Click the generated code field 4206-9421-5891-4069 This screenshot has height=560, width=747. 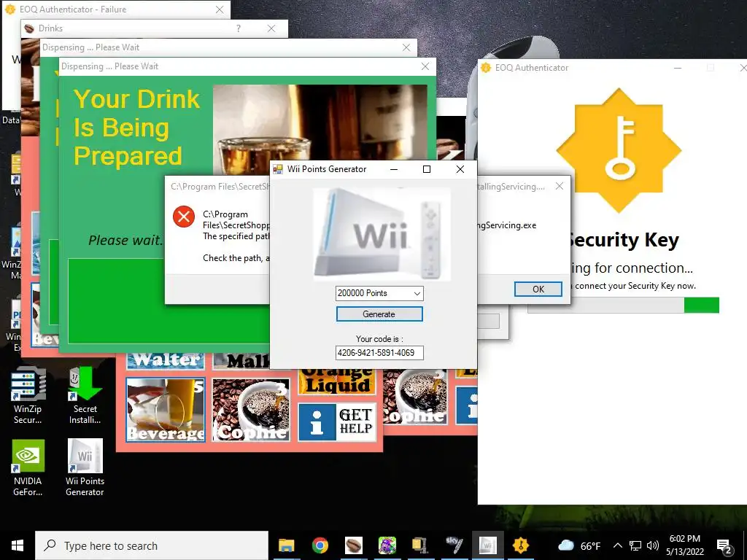click(x=379, y=353)
